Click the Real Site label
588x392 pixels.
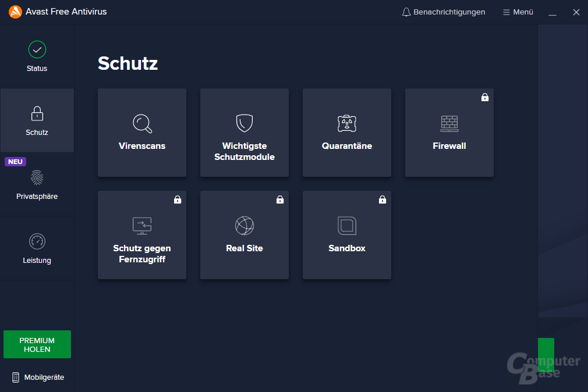[245, 248]
